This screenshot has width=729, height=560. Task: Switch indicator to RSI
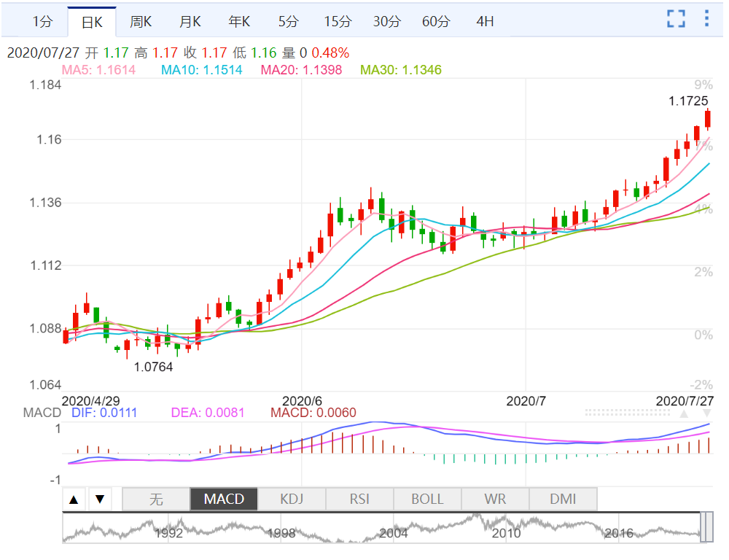click(360, 499)
